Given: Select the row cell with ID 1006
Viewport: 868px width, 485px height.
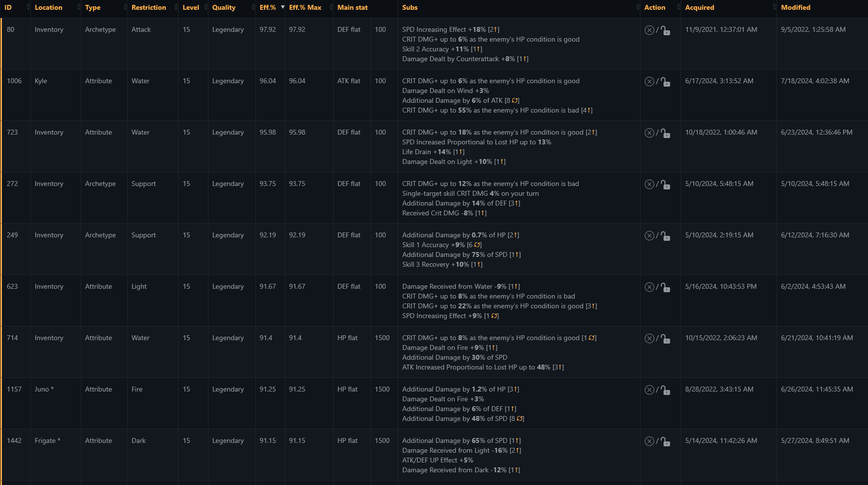Looking at the screenshot, I should pos(14,81).
